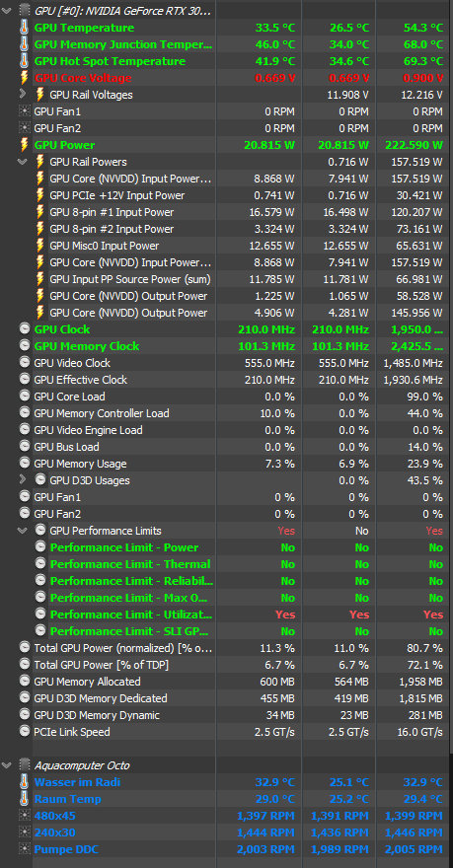This screenshot has width=453, height=868.
Task: Click lightning icon beside GPU Core Voltage
Action: (x=25, y=78)
